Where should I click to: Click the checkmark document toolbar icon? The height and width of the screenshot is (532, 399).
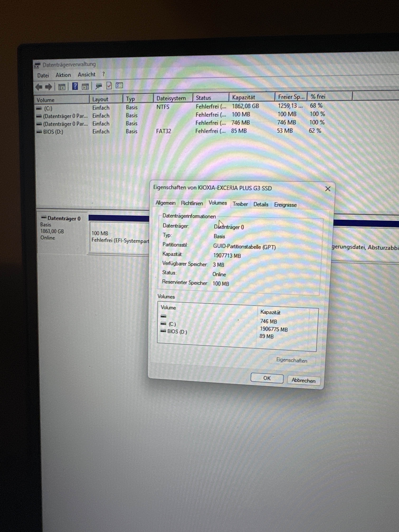109,86
